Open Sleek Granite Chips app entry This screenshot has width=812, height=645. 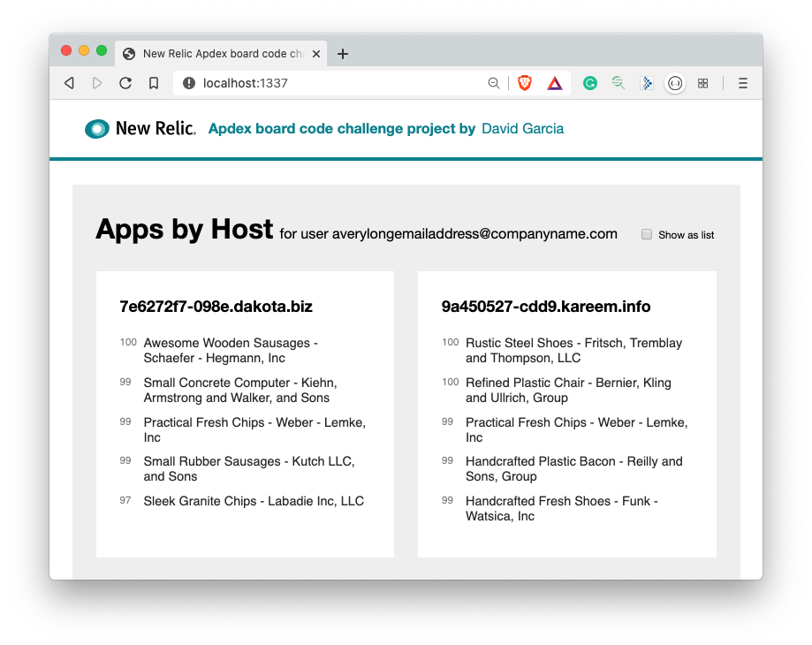pos(254,501)
